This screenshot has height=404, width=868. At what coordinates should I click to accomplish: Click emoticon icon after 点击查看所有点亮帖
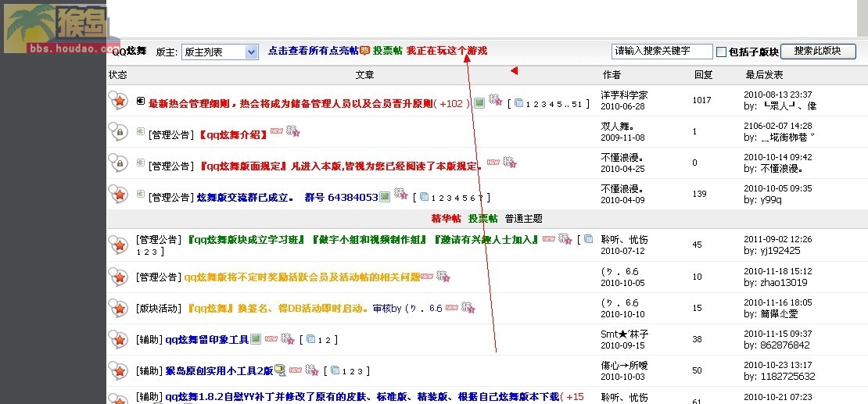(x=365, y=50)
